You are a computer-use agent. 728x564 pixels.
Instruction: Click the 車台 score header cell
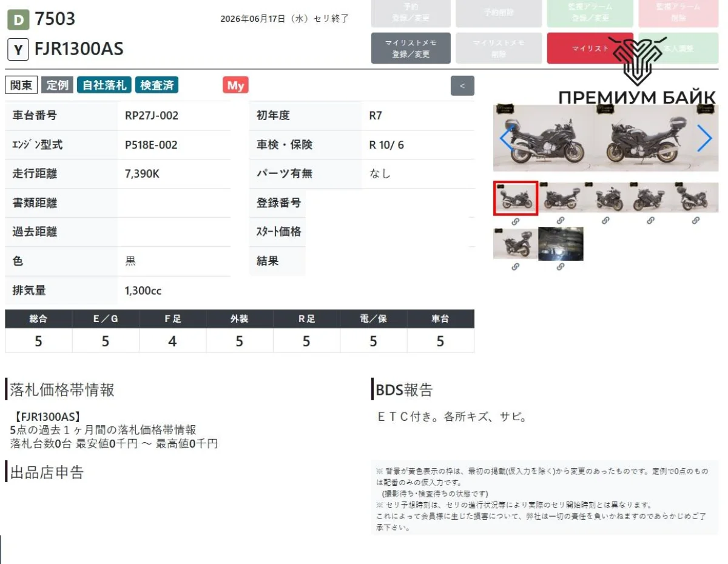(x=440, y=318)
